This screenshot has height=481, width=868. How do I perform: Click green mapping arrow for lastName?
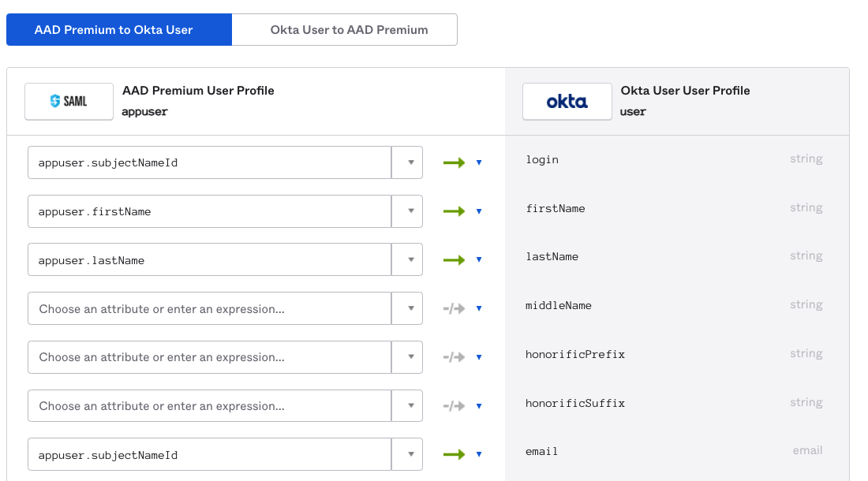(454, 260)
